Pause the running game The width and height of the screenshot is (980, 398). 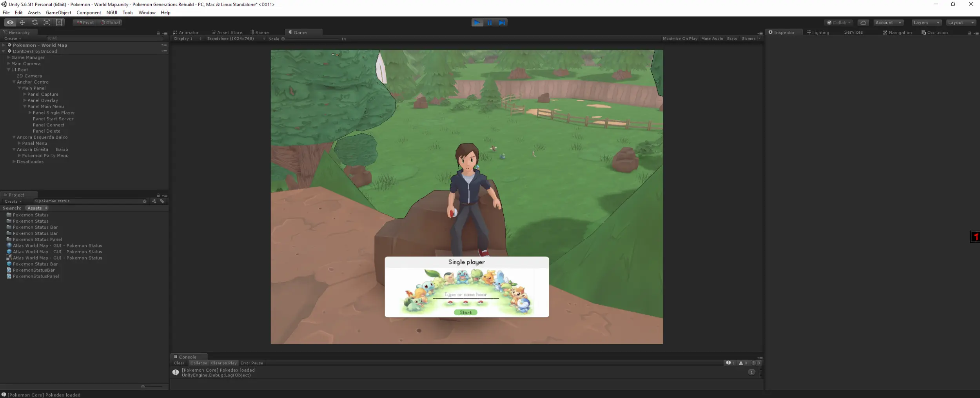(490, 23)
